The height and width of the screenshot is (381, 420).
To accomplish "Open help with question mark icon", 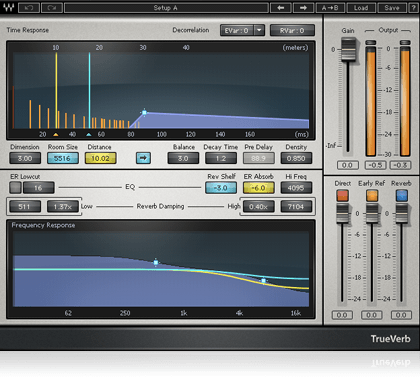I will pos(413,7).
